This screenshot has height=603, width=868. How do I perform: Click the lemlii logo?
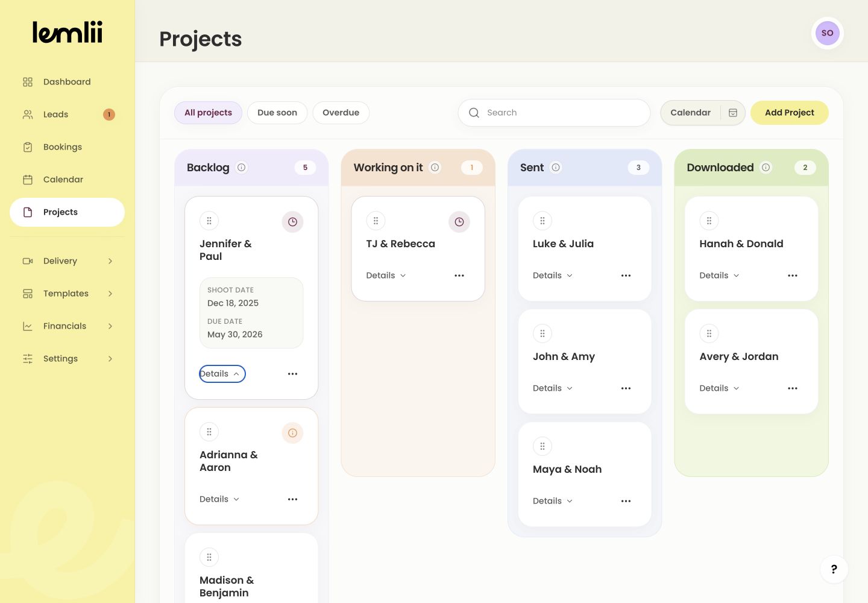pyautogui.click(x=68, y=33)
